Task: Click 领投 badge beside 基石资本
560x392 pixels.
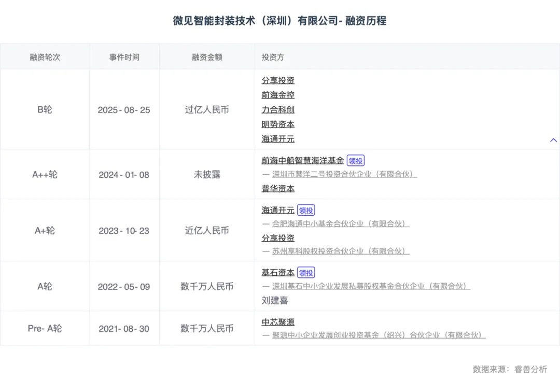Action: (x=306, y=273)
